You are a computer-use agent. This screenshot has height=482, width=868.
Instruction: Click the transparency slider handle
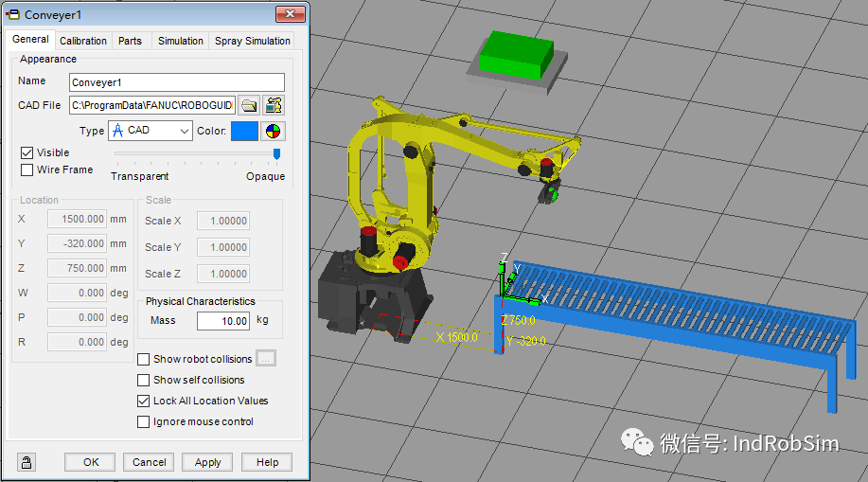tap(276, 154)
